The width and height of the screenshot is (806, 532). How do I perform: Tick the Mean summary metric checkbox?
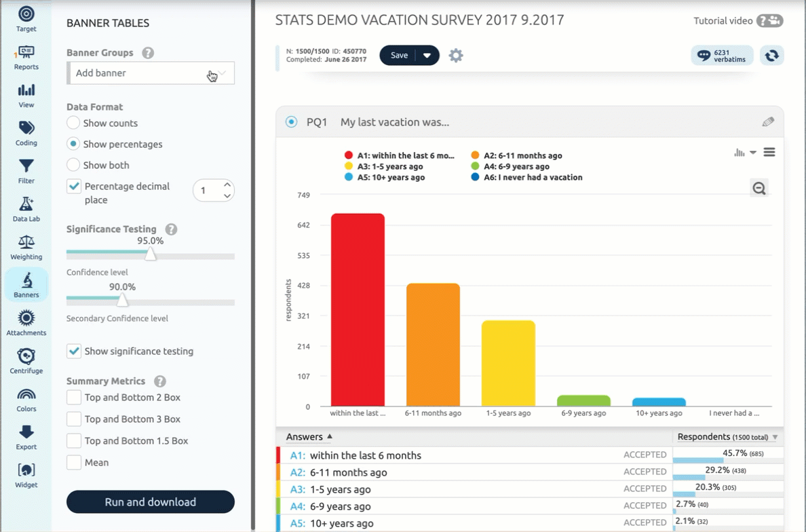(x=74, y=463)
